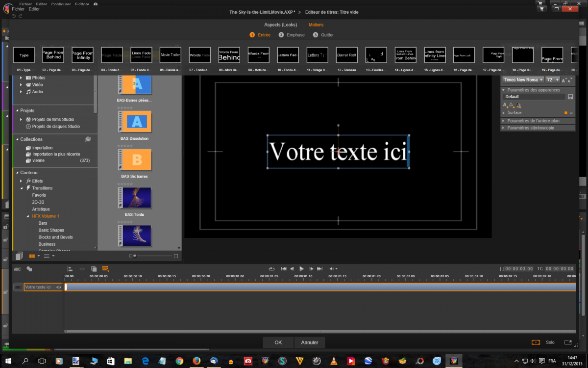
Task: Click the stacked pages library icon
Action: 19,256
